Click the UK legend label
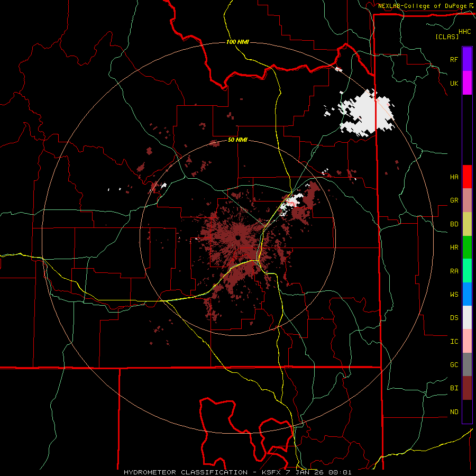Viewport: 476px width, 476px height. 454,83
